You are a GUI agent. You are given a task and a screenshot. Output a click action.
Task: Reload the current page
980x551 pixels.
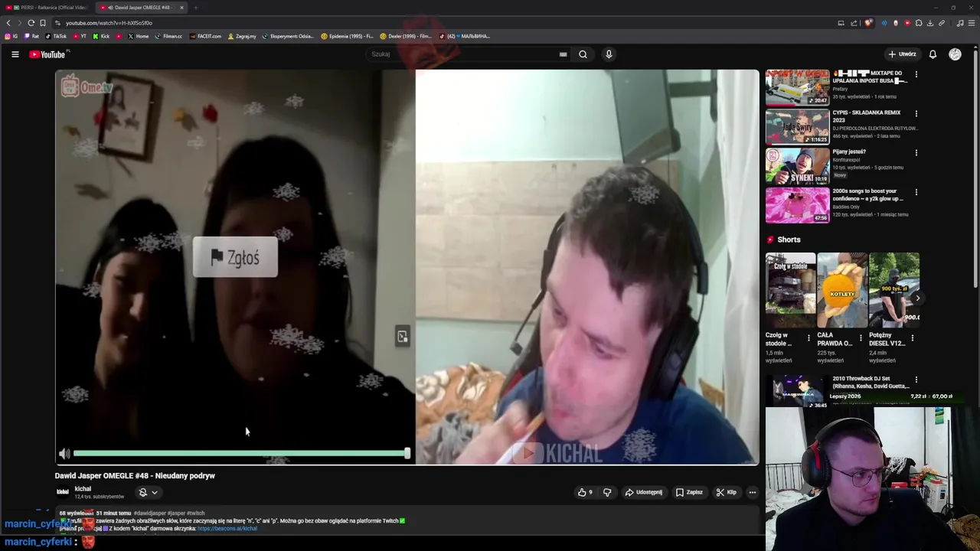(x=31, y=23)
